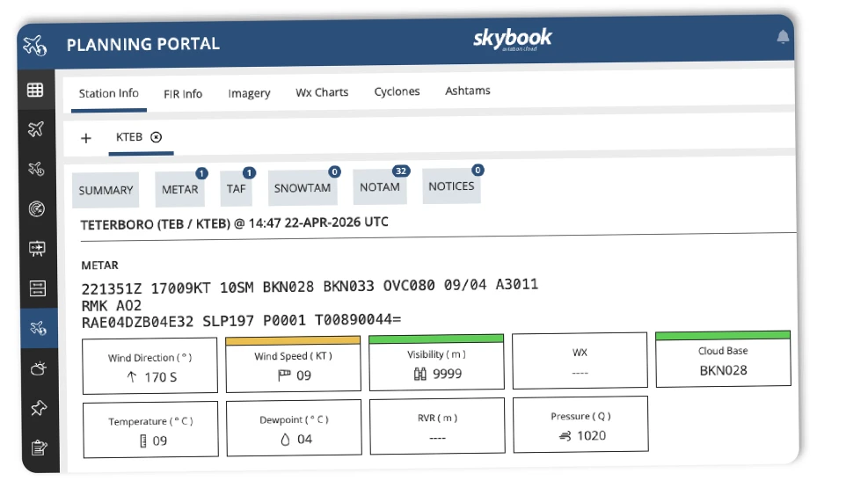Open the dashboard grid icon in sidebar

(35, 90)
